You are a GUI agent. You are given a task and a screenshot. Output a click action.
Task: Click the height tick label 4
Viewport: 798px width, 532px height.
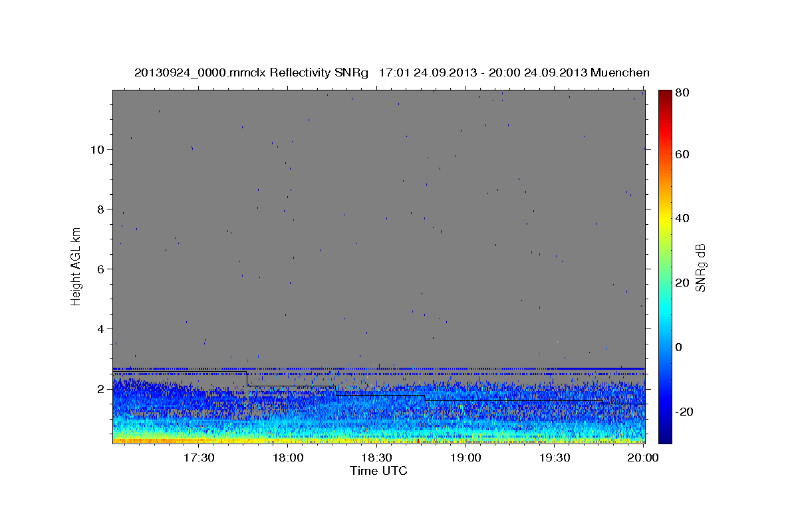(x=101, y=329)
